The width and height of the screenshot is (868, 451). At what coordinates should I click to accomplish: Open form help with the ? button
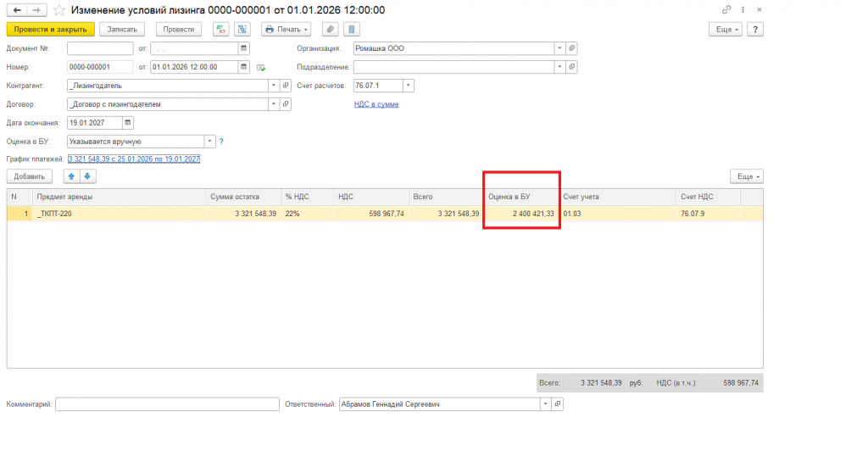pyautogui.click(x=755, y=30)
